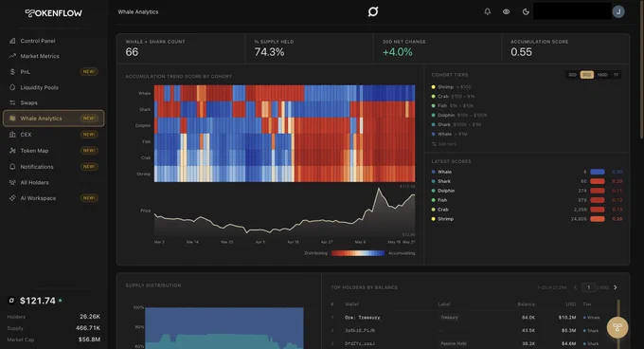This screenshot has width=644, height=349.
Task: Select the 1Y time range
Action: point(616,75)
